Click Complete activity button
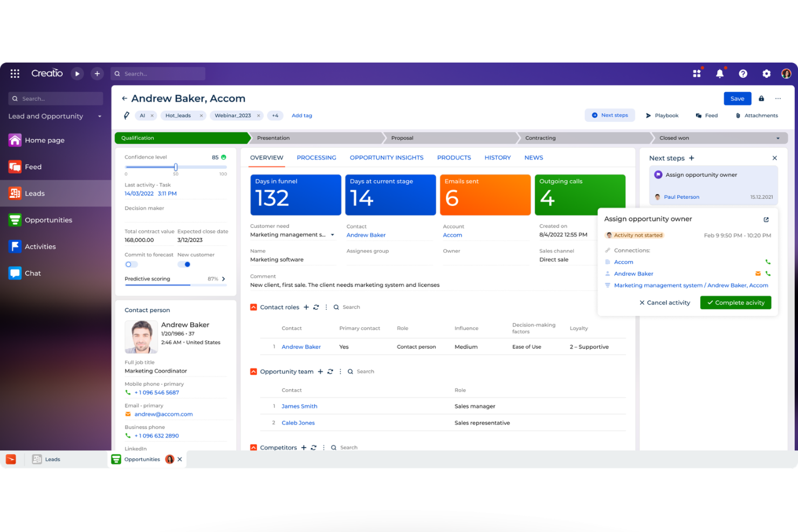Viewport: 798px width, 532px height. 735,303
